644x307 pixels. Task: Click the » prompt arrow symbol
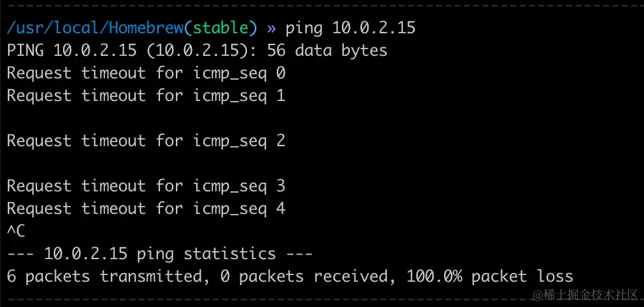(x=271, y=29)
